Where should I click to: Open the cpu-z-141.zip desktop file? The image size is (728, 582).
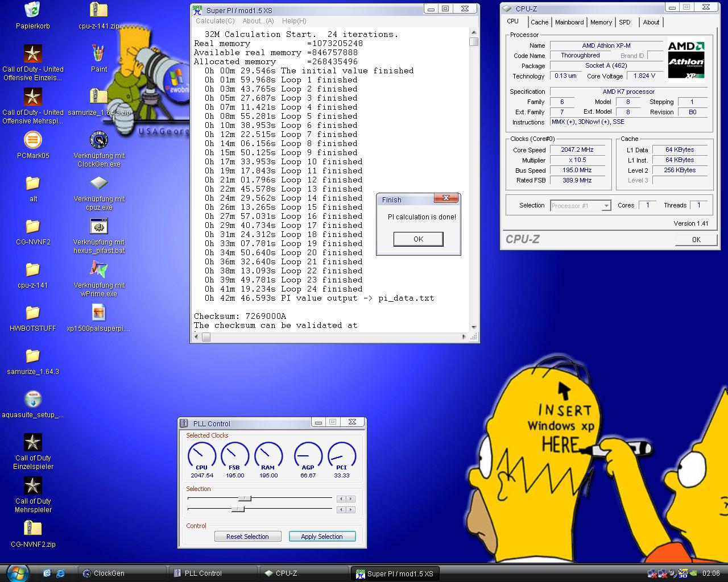pos(99,10)
